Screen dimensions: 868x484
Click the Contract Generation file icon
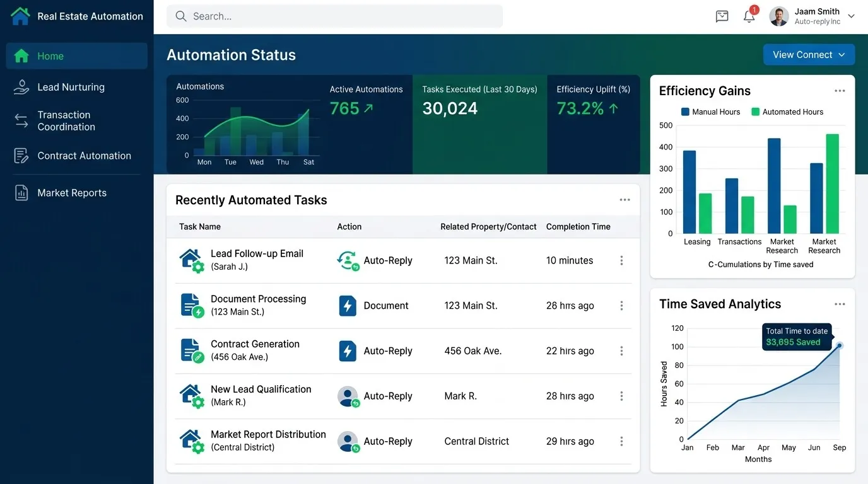(x=192, y=351)
